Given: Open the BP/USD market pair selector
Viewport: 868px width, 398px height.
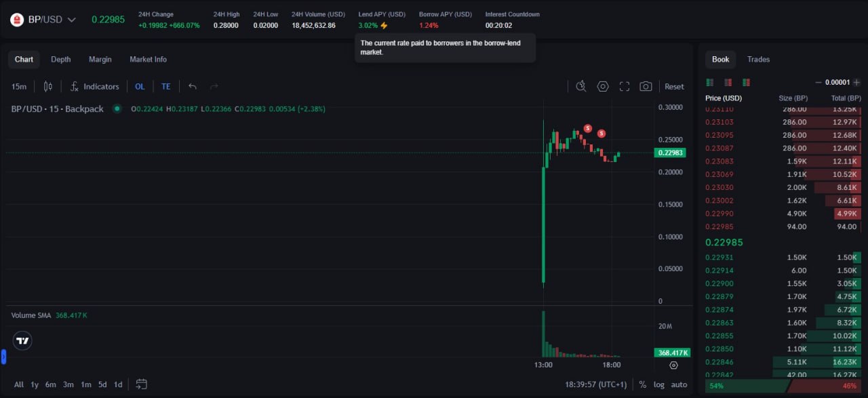Looking at the screenshot, I should coord(43,20).
